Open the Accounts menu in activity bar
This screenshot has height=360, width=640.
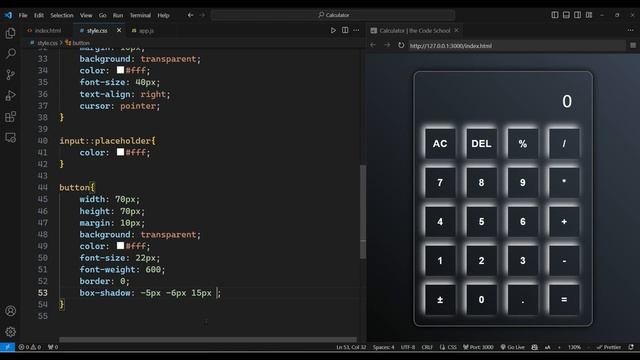pos(11,311)
